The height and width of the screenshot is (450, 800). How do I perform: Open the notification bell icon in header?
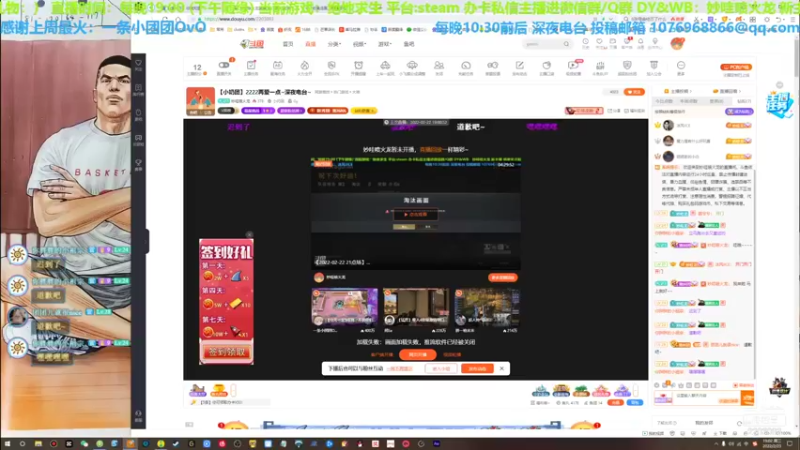(x=641, y=43)
